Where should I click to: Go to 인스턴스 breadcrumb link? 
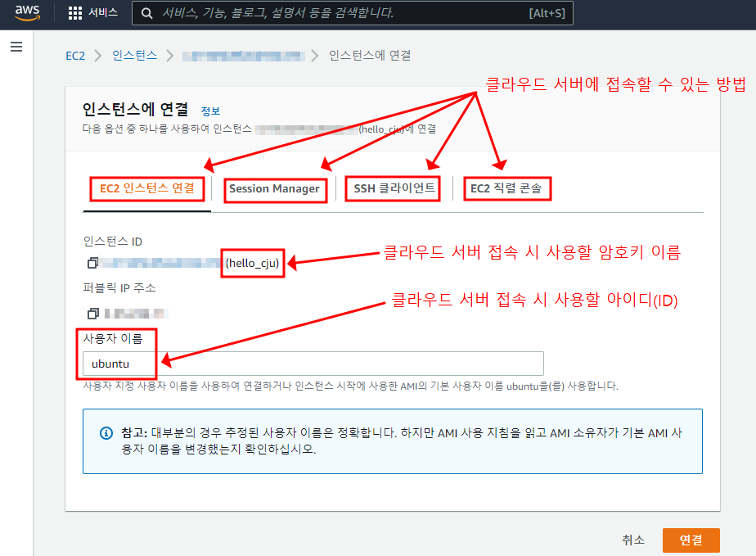pyautogui.click(x=134, y=56)
